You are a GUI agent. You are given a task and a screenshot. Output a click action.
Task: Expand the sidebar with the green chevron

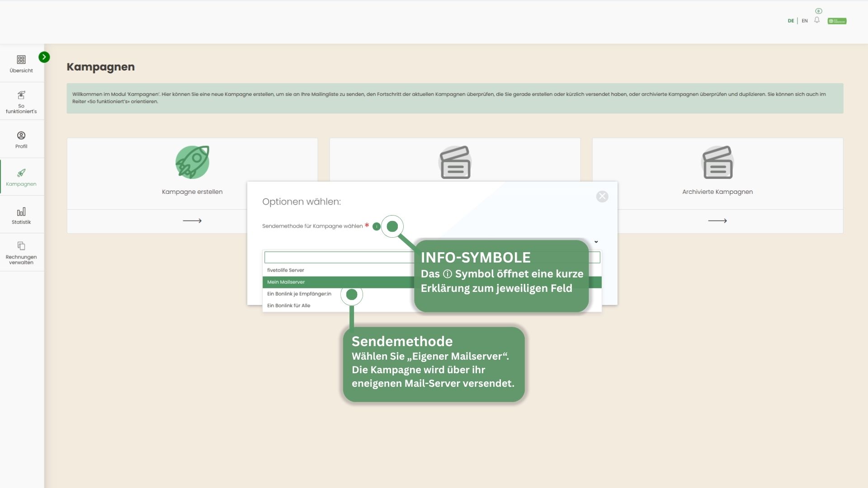point(44,57)
